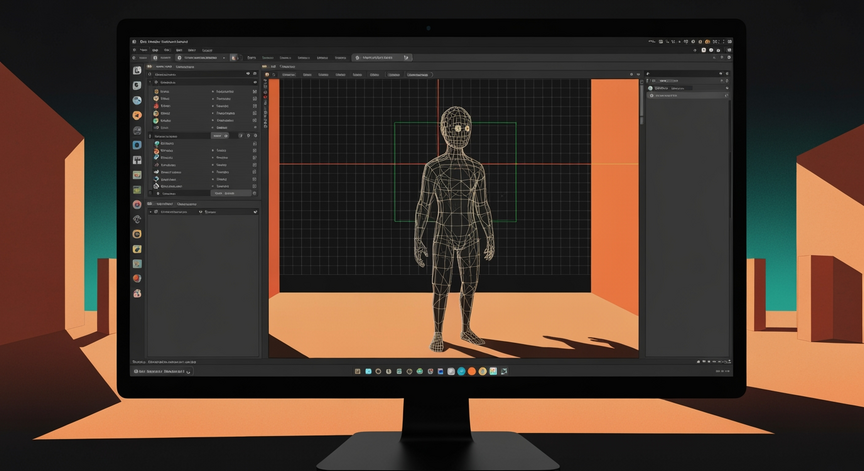Image resolution: width=864 pixels, height=471 pixels.
Task: Open the blue circle app in the dock
Action: 461,371
